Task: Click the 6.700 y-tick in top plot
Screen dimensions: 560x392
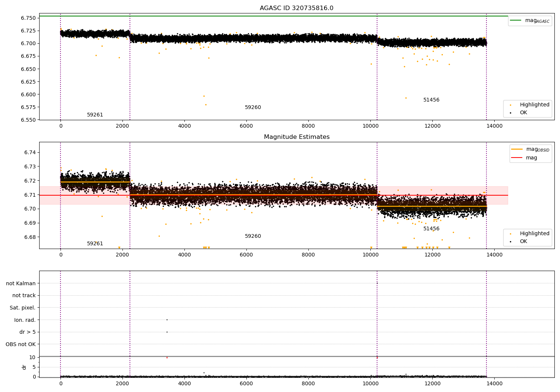Action: point(28,43)
